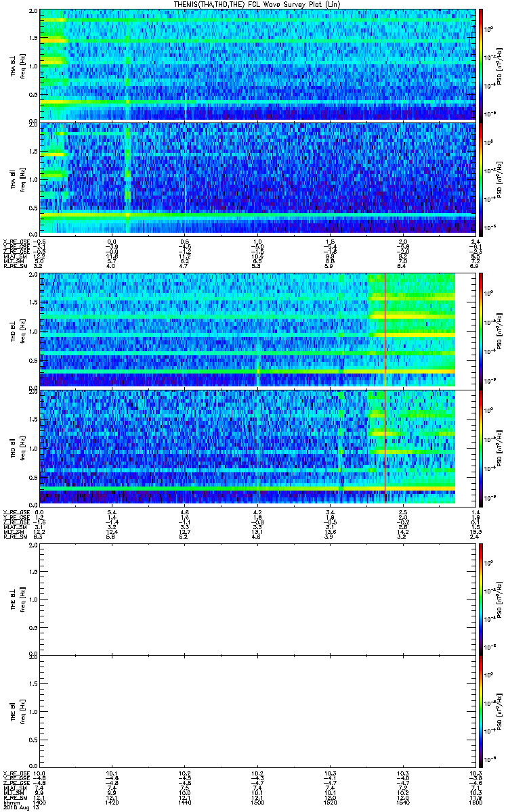The image size is (508, 812).
Task: Click the 1520 time tick label
Action: 330,802
